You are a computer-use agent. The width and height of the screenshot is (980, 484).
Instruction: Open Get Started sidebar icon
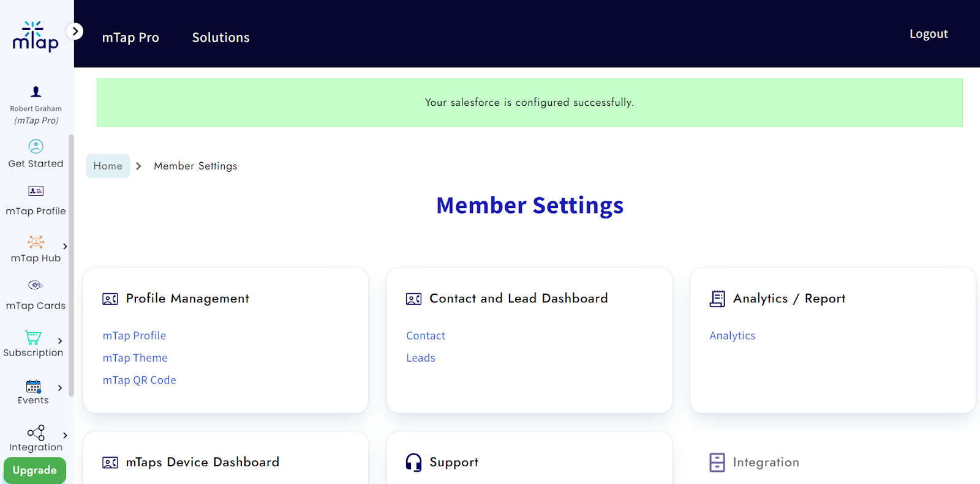pos(36,146)
